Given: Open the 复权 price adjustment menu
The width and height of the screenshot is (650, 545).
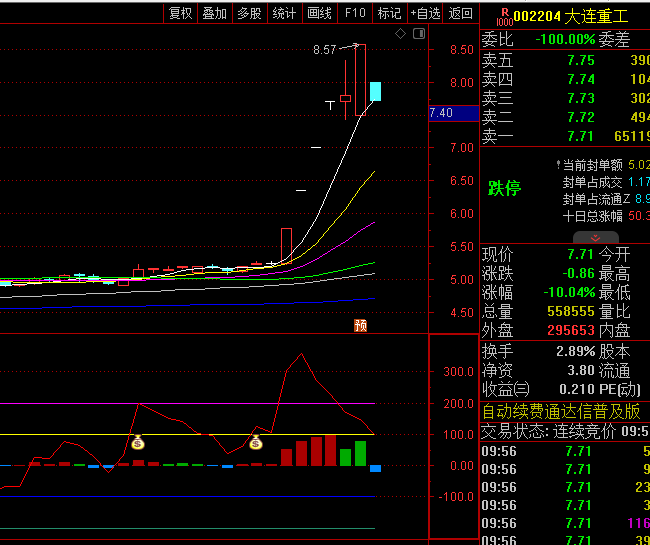Looking at the screenshot, I should coord(180,13).
